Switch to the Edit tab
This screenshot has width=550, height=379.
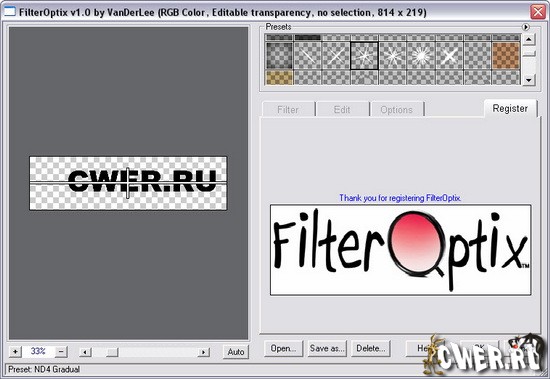coord(342,109)
